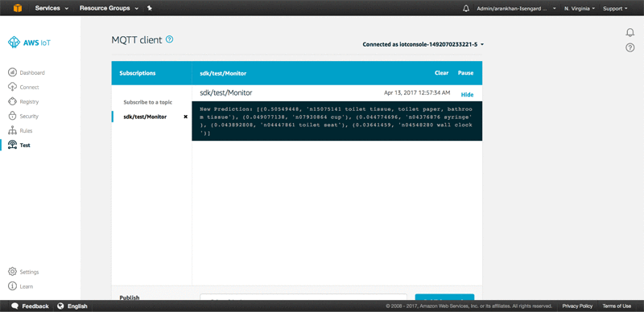Go to Security page
The image size is (644, 312).
click(29, 116)
